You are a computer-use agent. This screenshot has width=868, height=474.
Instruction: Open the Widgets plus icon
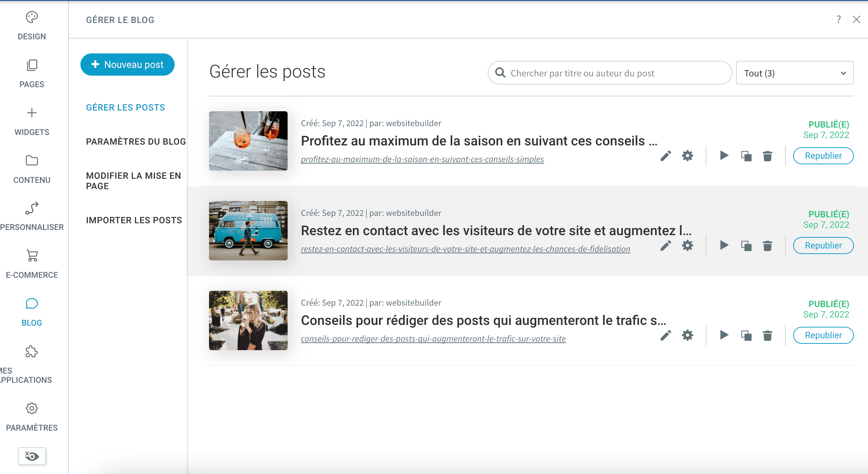coord(32,113)
